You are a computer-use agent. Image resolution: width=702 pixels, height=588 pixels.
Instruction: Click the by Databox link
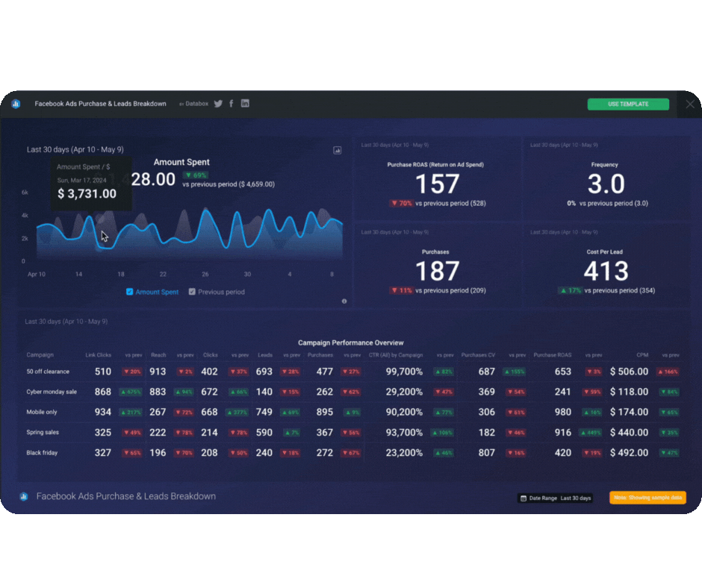[x=194, y=104]
